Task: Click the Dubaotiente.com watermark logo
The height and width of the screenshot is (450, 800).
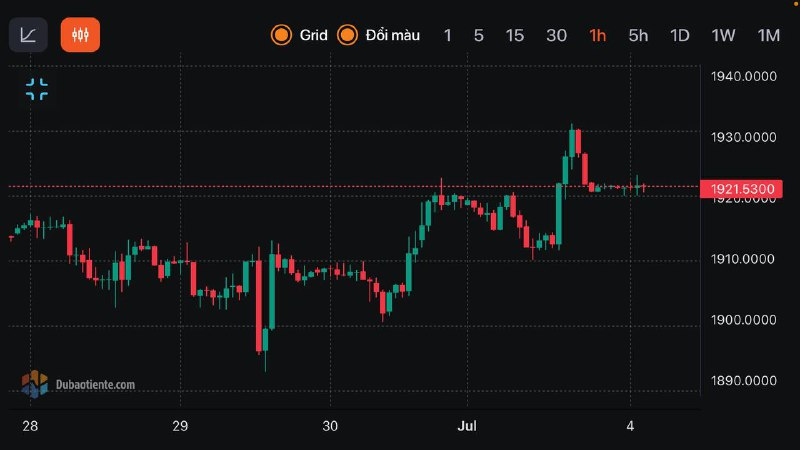Action: [x=78, y=383]
